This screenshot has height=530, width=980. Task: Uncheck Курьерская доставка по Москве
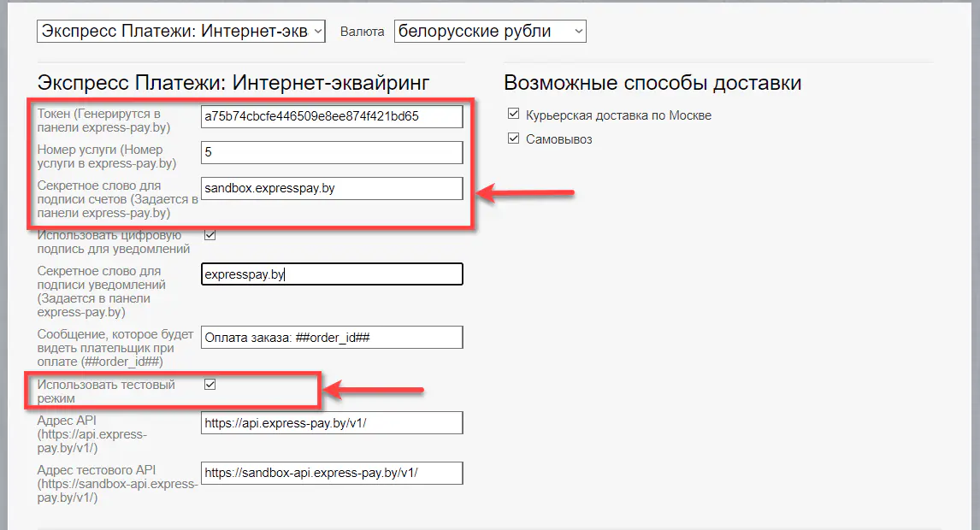[x=514, y=112]
